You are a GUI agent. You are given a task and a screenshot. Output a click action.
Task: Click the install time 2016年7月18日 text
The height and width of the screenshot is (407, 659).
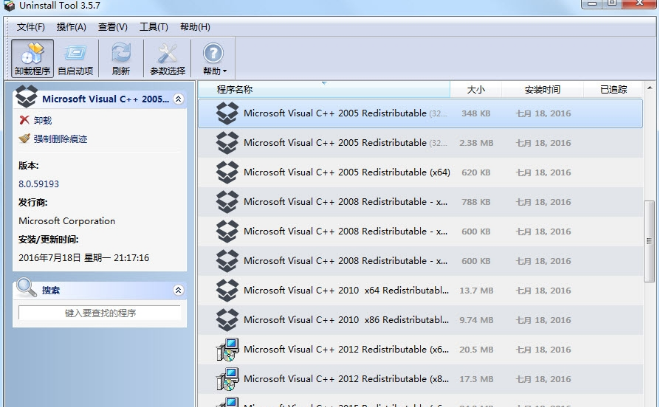pos(84,258)
